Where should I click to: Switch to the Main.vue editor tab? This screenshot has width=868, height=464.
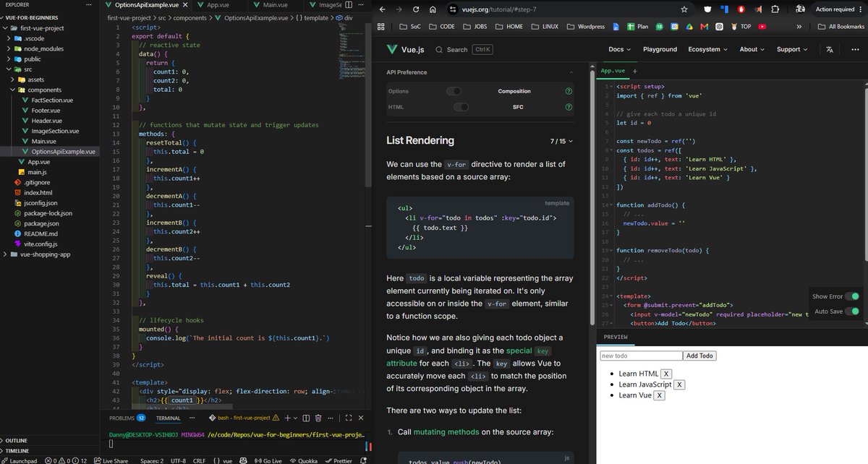pyautogui.click(x=275, y=5)
